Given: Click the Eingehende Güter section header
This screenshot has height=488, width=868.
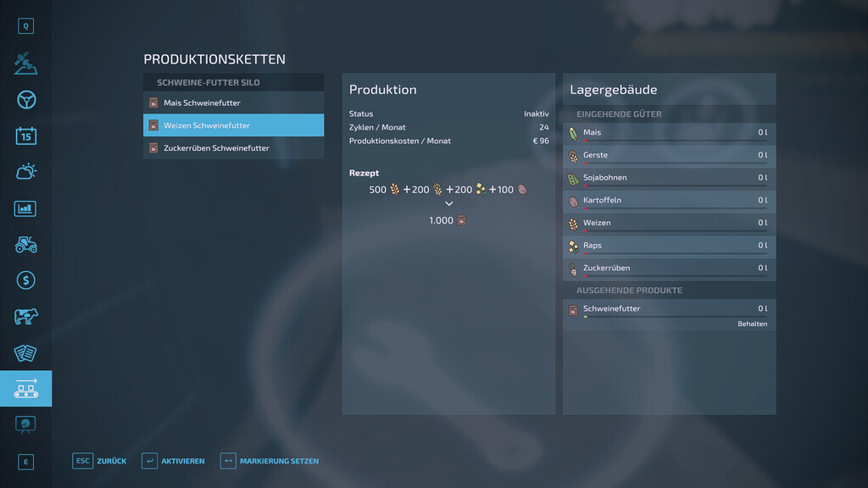Looking at the screenshot, I should [619, 114].
